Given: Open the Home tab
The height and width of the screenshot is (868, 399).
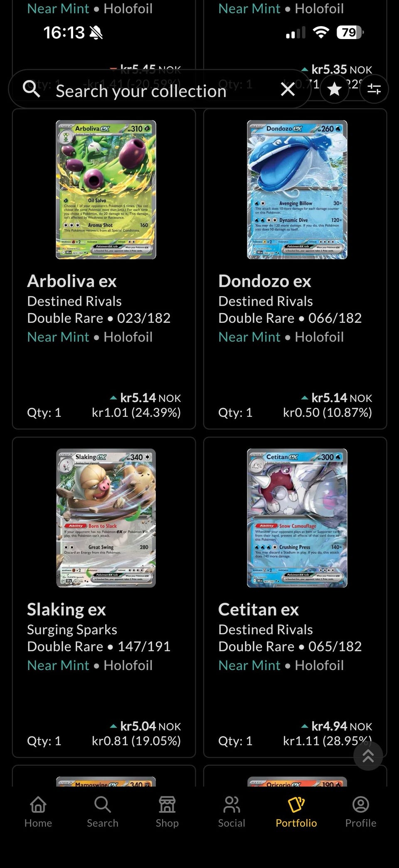Looking at the screenshot, I should tap(38, 812).
